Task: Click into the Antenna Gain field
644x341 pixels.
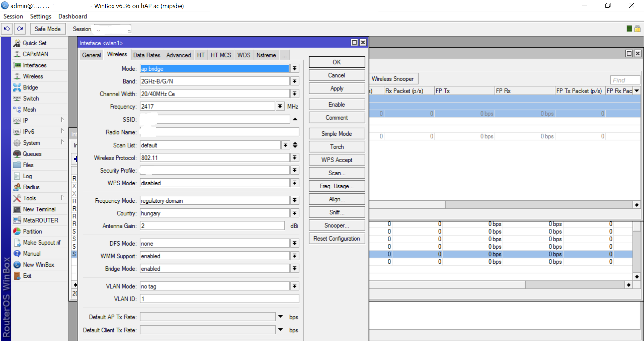Action: click(x=212, y=226)
